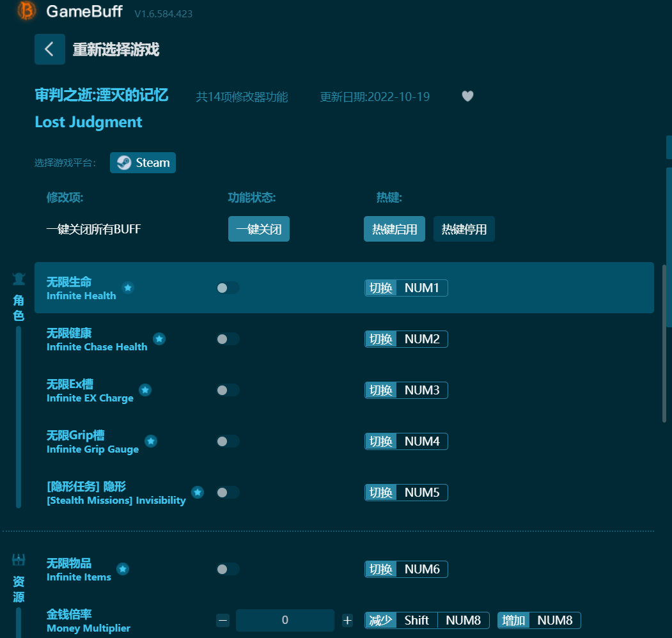The image size is (672, 638).
Task: Click the star beside Infinite Items
Action: [x=123, y=569]
